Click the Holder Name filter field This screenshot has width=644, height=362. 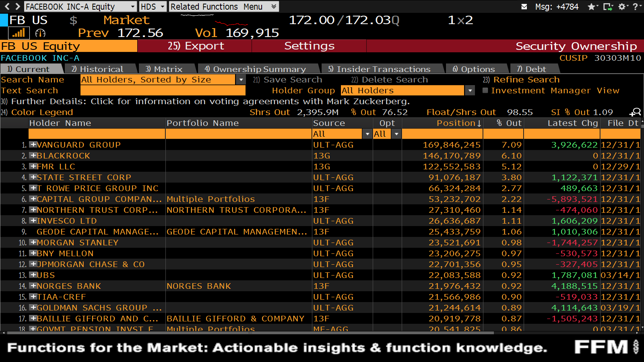[97, 134]
